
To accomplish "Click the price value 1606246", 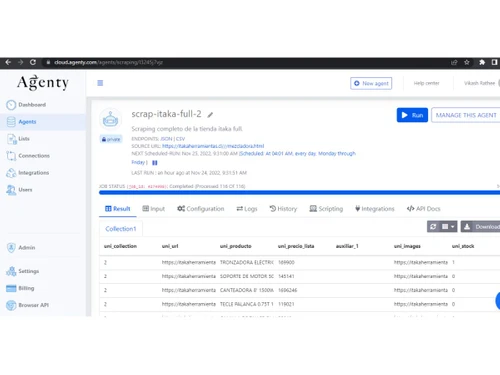I will pyautogui.click(x=287, y=290).
